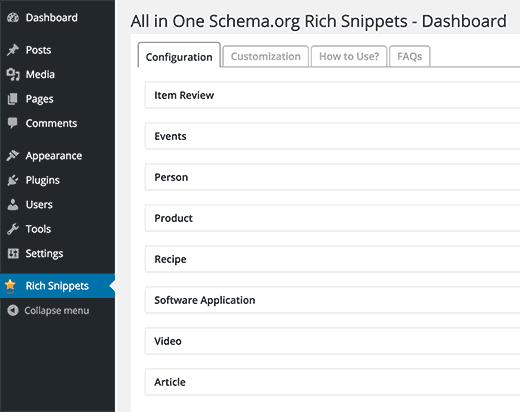The image size is (520, 412).
Task: Click the Tools wrench icon
Action: 13,229
